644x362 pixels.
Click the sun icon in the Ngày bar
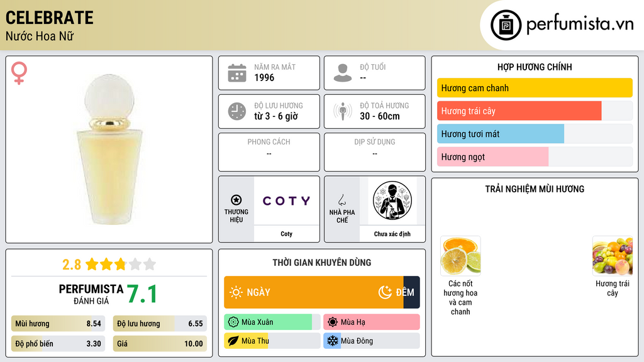tap(236, 292)
